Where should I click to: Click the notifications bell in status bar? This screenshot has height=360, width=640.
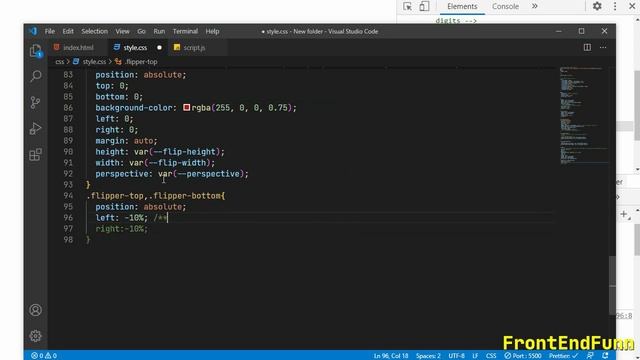coord(605,356)
